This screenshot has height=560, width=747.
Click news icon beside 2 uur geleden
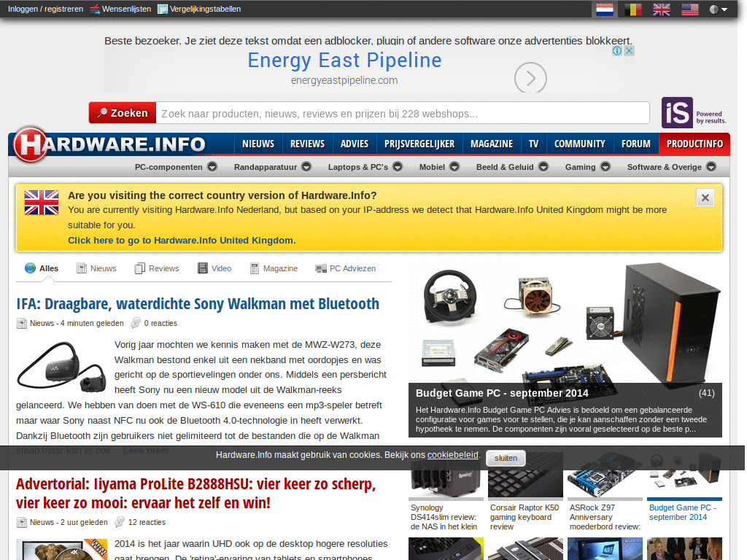22,523
